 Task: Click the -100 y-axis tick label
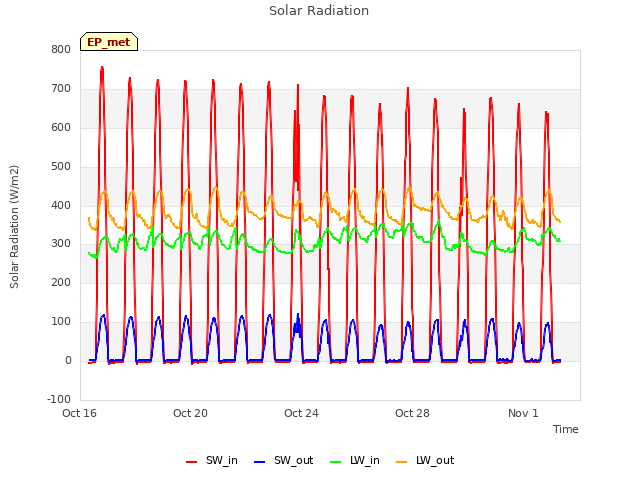(59, 399)
